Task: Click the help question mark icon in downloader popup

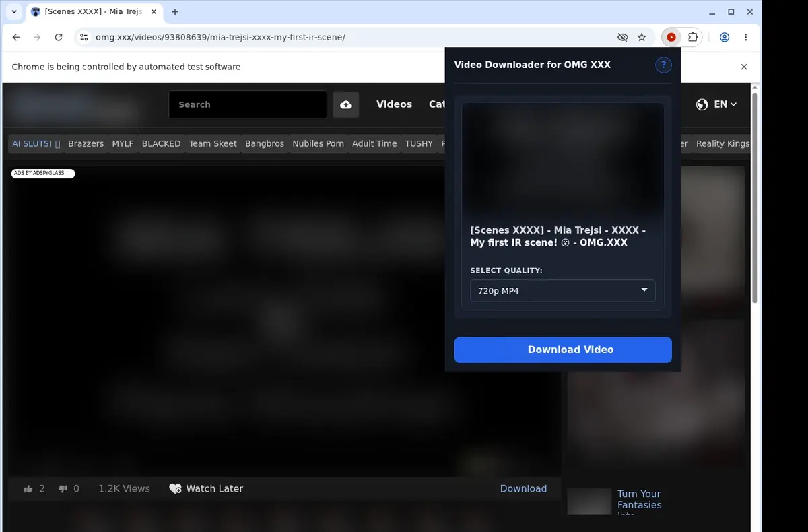Action: click(663, 65)
